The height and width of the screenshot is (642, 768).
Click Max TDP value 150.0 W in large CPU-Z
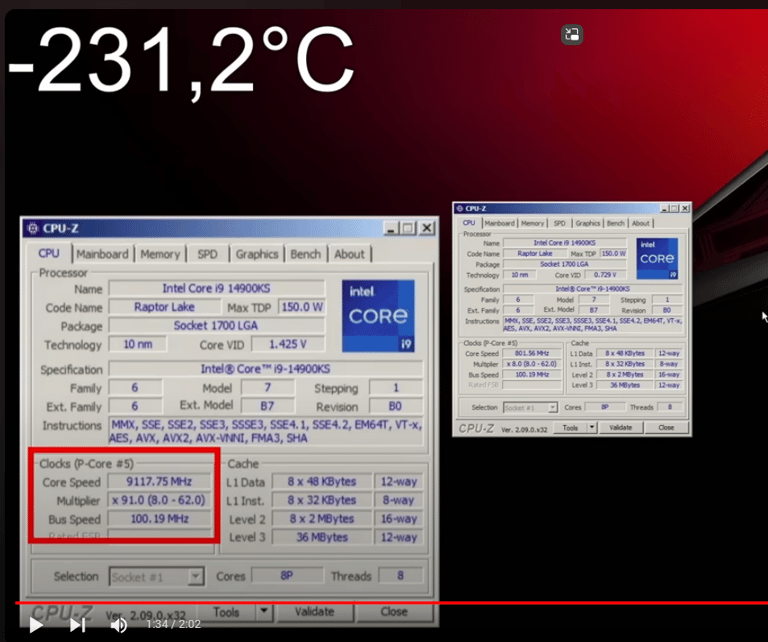302,308
